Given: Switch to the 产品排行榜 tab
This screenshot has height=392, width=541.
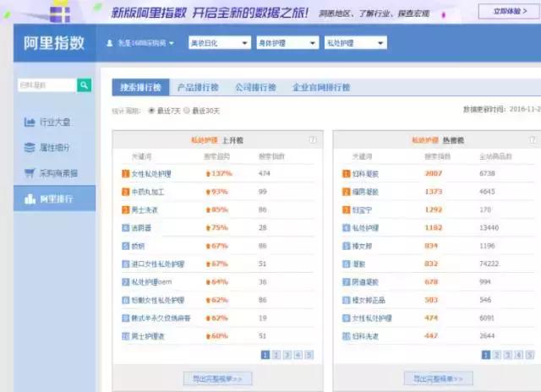Looking at the screenshot, I should 197,87.
